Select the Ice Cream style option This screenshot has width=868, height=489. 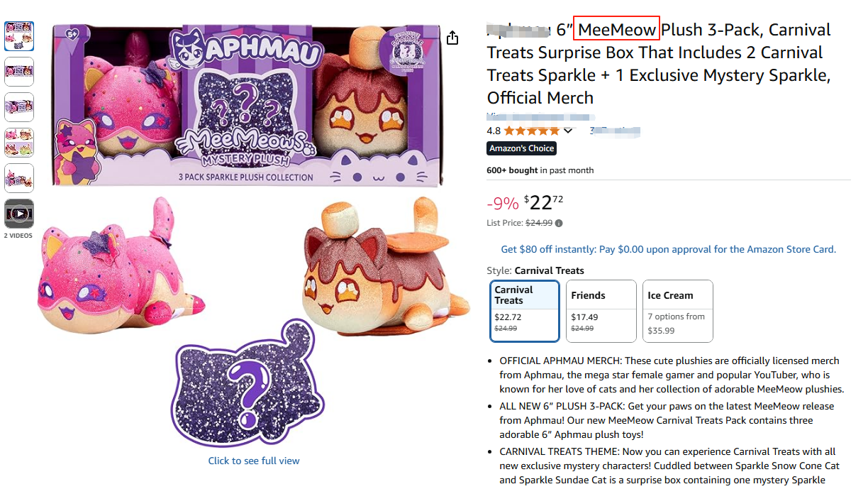(677, 311)
